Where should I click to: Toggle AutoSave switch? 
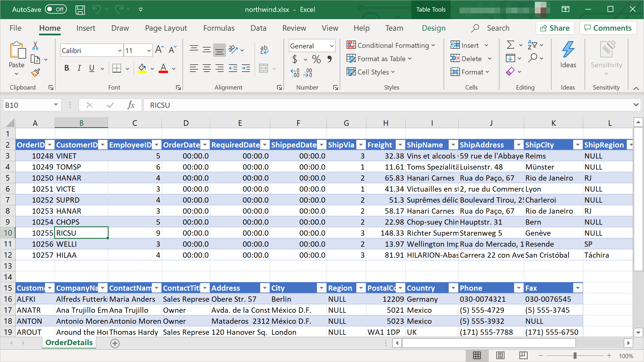click(x=56, y=9)
